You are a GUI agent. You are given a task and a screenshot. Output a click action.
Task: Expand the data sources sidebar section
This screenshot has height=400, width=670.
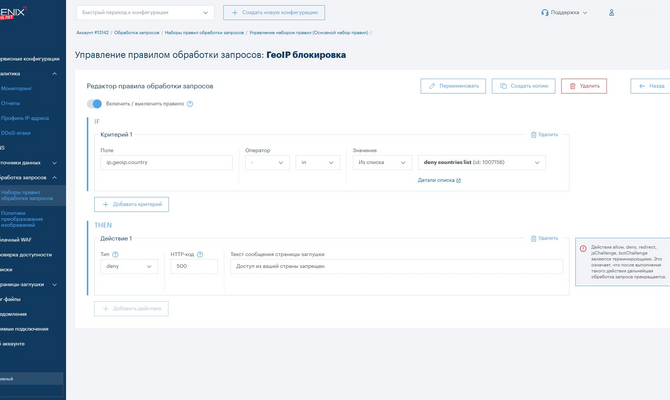pos(54,163)
